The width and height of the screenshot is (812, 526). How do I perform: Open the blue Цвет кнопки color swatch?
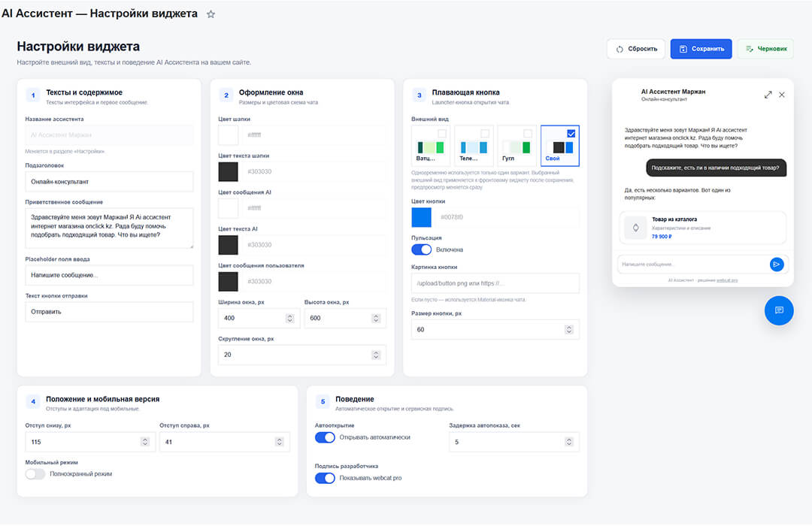coord(421,217)
